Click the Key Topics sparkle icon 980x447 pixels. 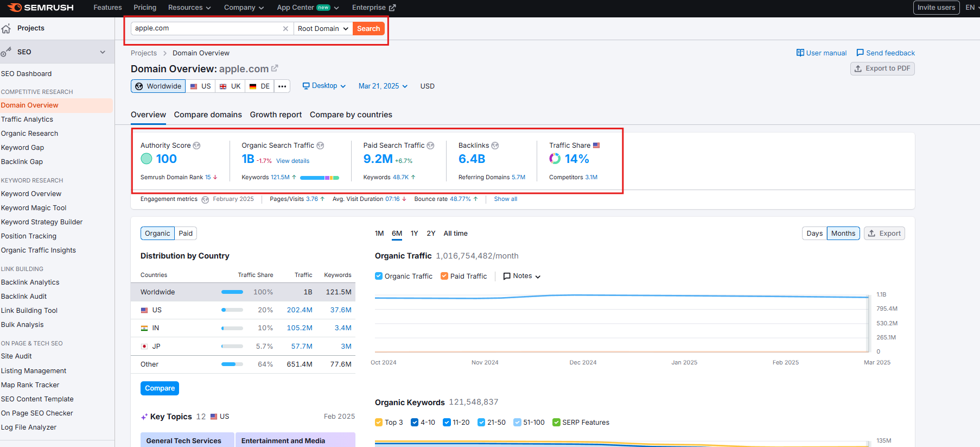(144, 417)
